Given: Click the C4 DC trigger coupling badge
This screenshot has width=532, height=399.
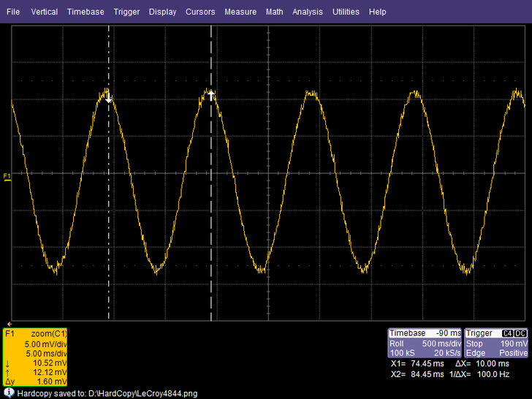Looking at the screenshot, I should [514, 333].
